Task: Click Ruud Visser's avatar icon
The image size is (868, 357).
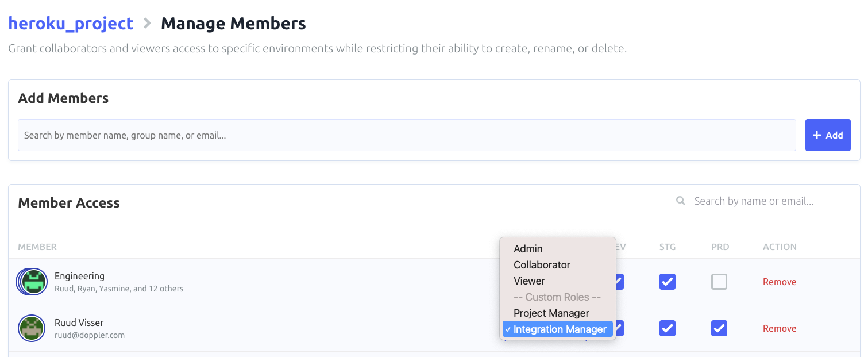Action: pos(32,328)
